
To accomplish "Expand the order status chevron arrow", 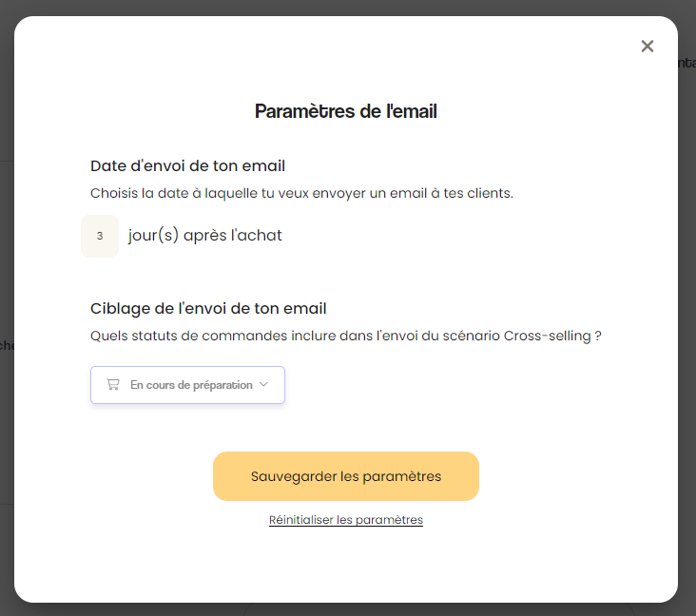I will (263, 384).
